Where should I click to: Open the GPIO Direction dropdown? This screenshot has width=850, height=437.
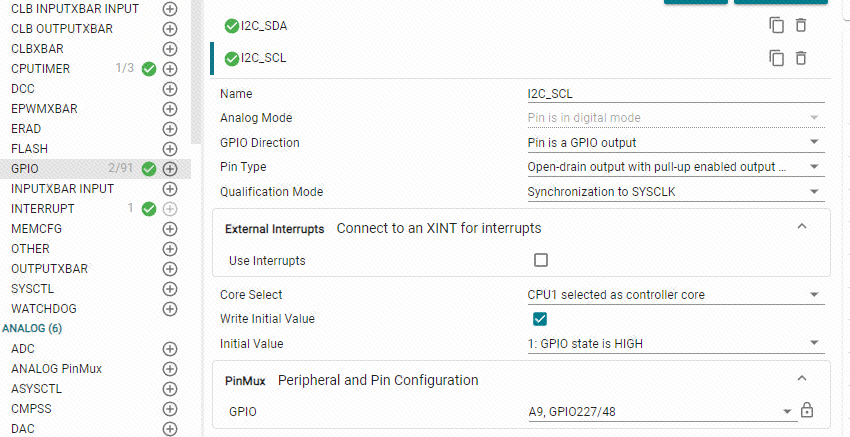tap(676, 143)
